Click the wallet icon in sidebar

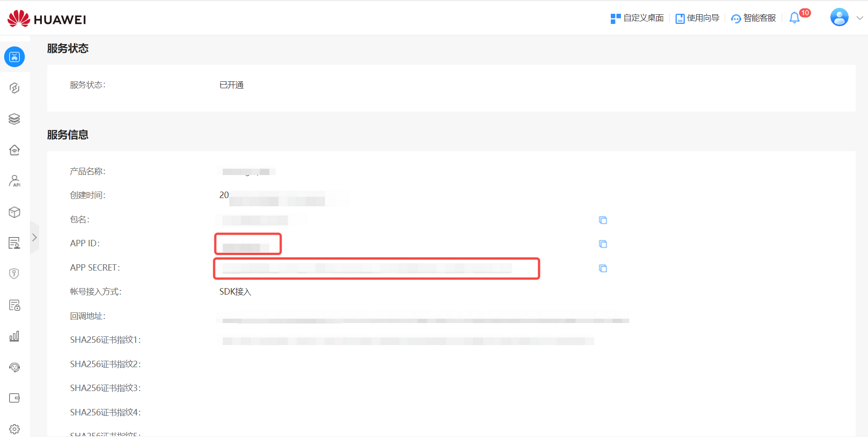[14, 398]
